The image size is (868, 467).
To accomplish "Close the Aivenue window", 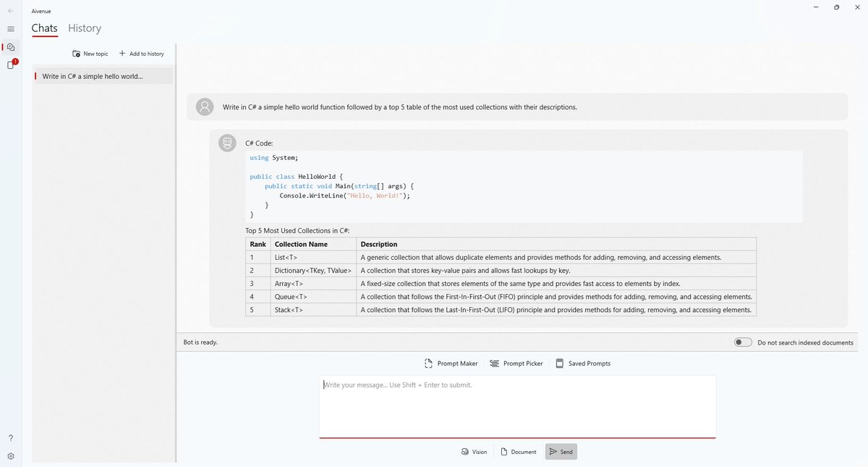I will tap(856, 7).
